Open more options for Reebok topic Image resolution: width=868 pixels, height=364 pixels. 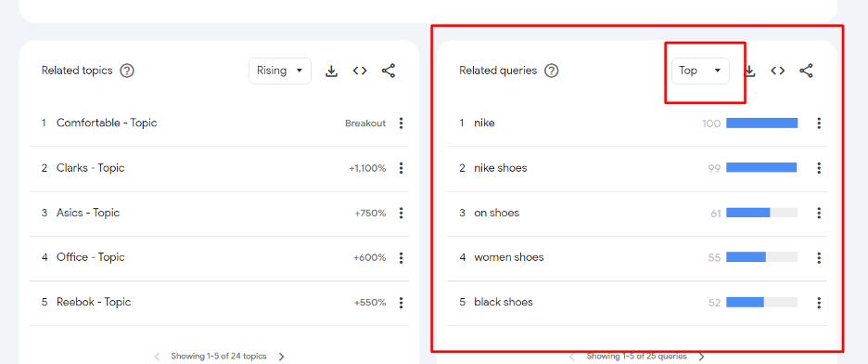pos(402,303)
